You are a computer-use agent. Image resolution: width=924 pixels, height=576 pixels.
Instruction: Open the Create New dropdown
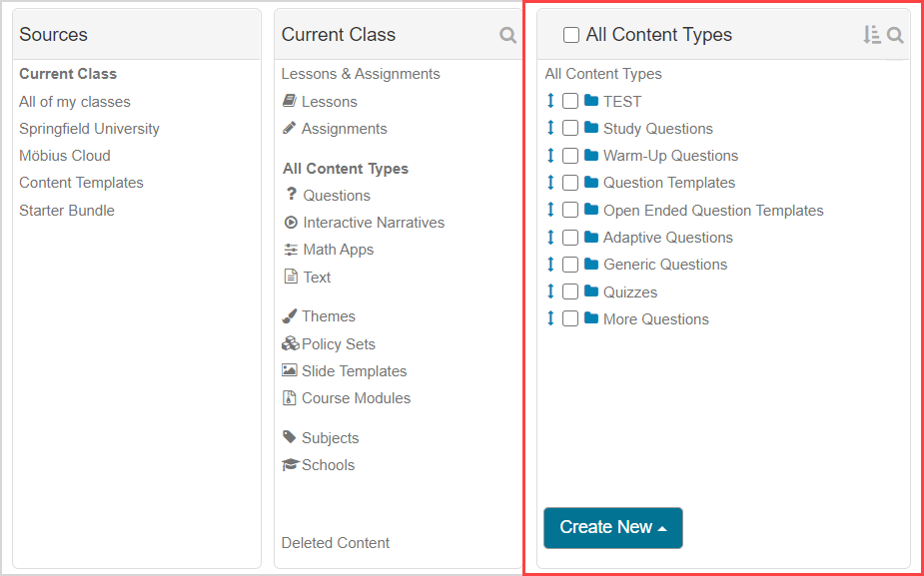612,527
